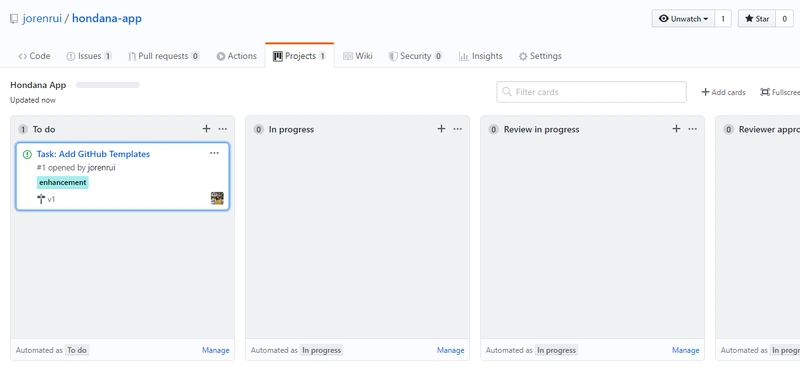Star the hondana-app repository

tap(757, 19)
